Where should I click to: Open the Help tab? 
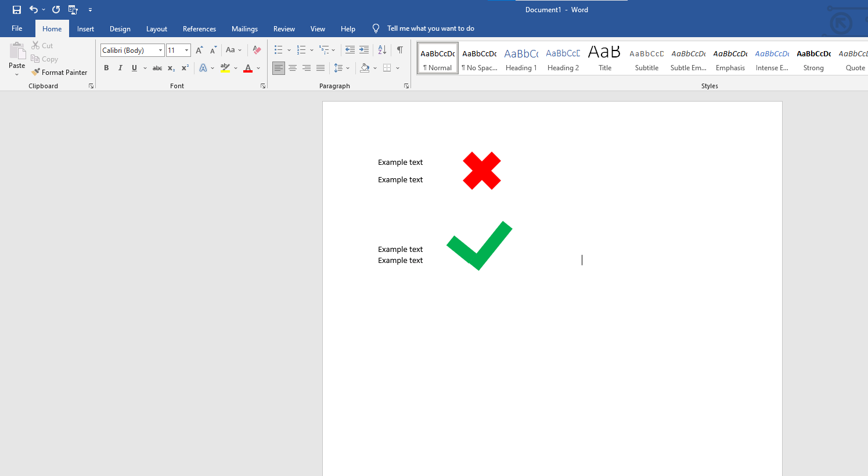[348, 29]
